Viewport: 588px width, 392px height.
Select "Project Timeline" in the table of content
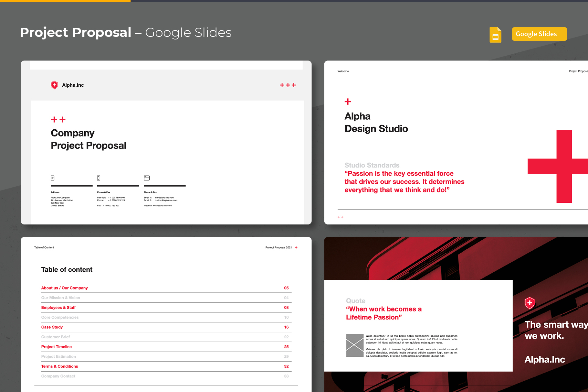[x=56, y=346]
